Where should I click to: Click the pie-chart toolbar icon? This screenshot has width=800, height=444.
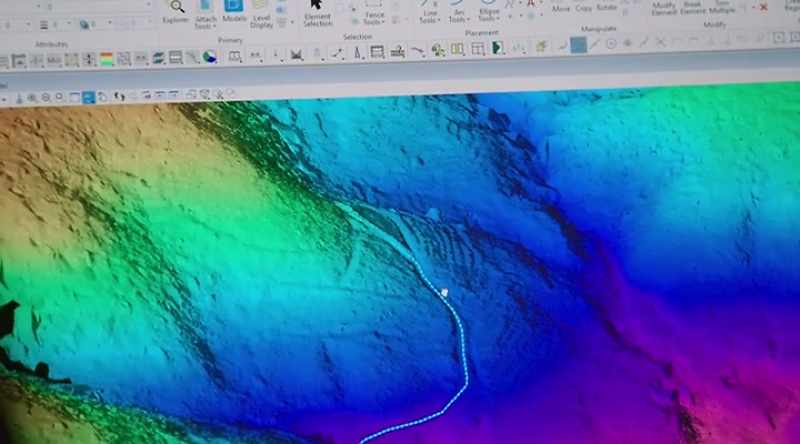pyautogui.click(x=209, y=57)
